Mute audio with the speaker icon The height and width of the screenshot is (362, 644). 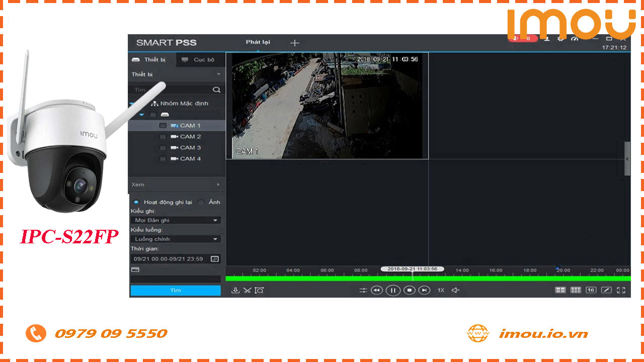tap(455, 290)
